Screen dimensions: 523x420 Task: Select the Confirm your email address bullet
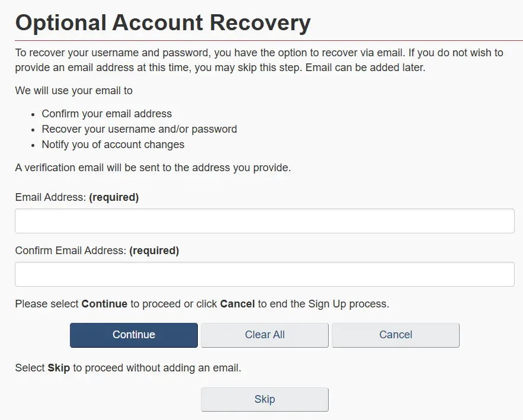pyautogui.click(x=107, y=114)
